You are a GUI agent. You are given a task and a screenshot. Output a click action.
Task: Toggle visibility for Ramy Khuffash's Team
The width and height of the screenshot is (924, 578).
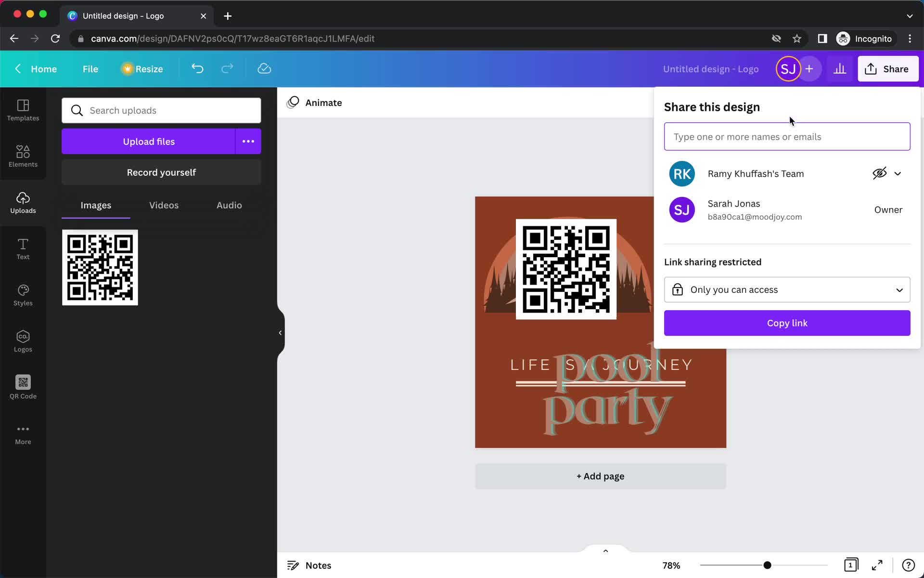879,173
